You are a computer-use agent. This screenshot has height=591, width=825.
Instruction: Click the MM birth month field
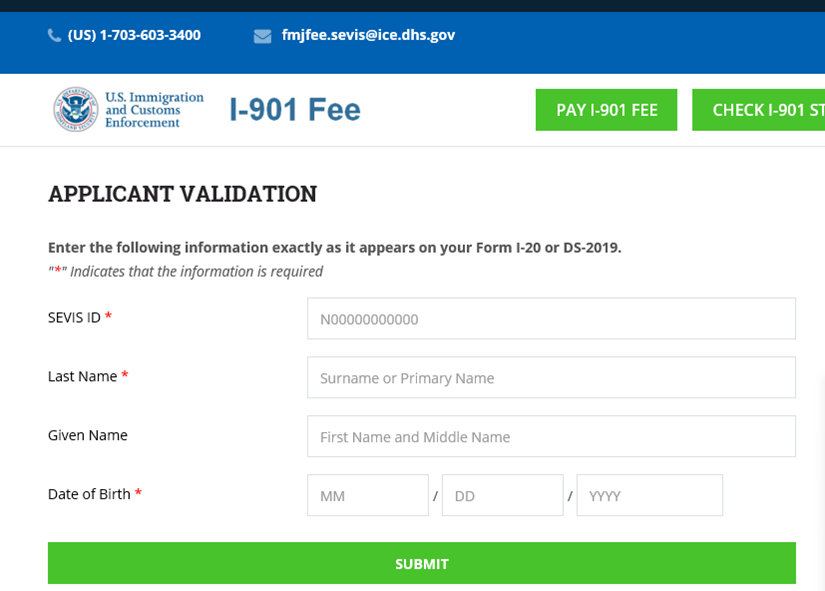(368, 495)
